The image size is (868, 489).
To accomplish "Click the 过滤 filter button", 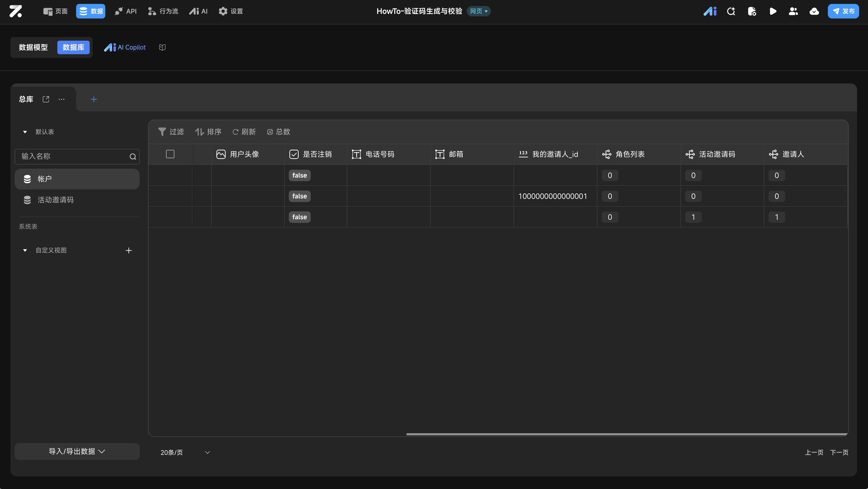I will pos(171,132).
